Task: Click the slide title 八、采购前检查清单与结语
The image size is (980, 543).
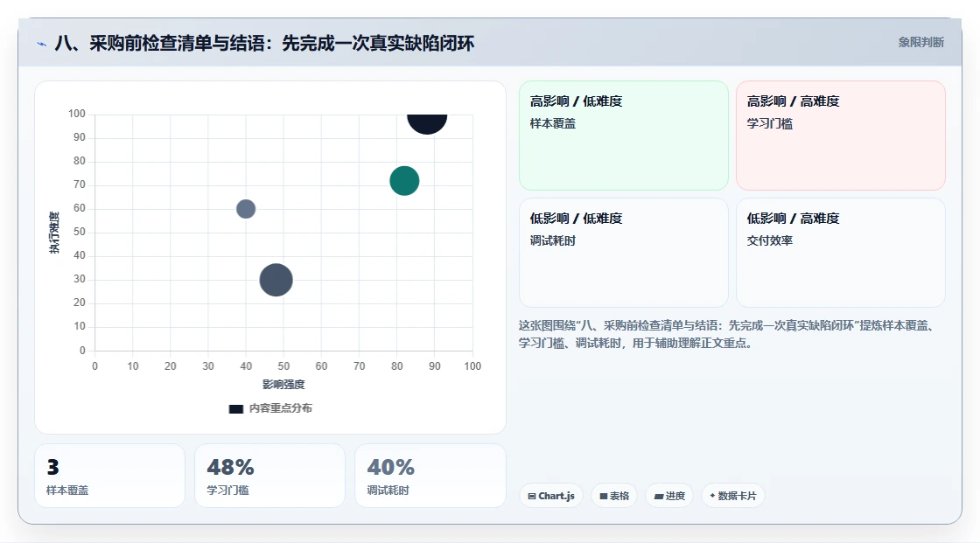Action: pyautogui.click(x=264, y=43)
